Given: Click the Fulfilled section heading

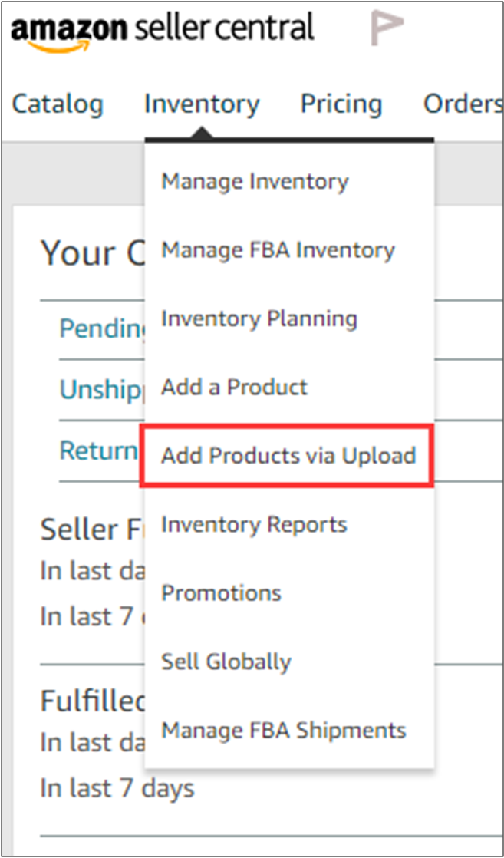Looking at the screenshot, I should 92,700.
